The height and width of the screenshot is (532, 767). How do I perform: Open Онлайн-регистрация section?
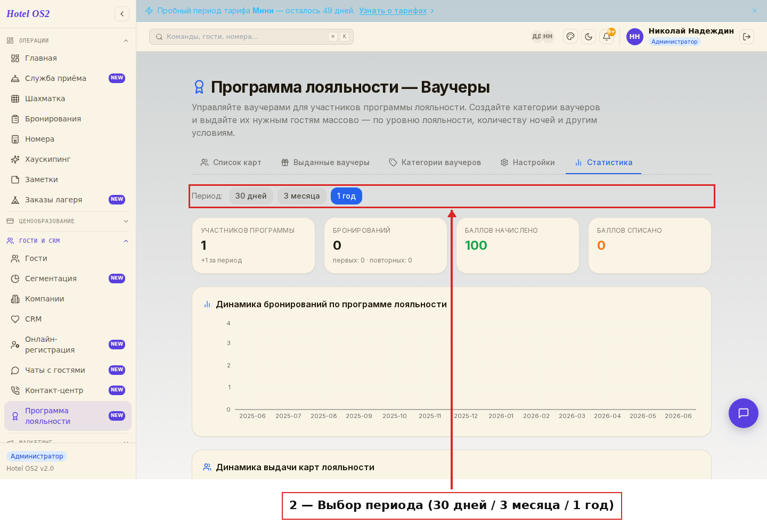[68, 345]
